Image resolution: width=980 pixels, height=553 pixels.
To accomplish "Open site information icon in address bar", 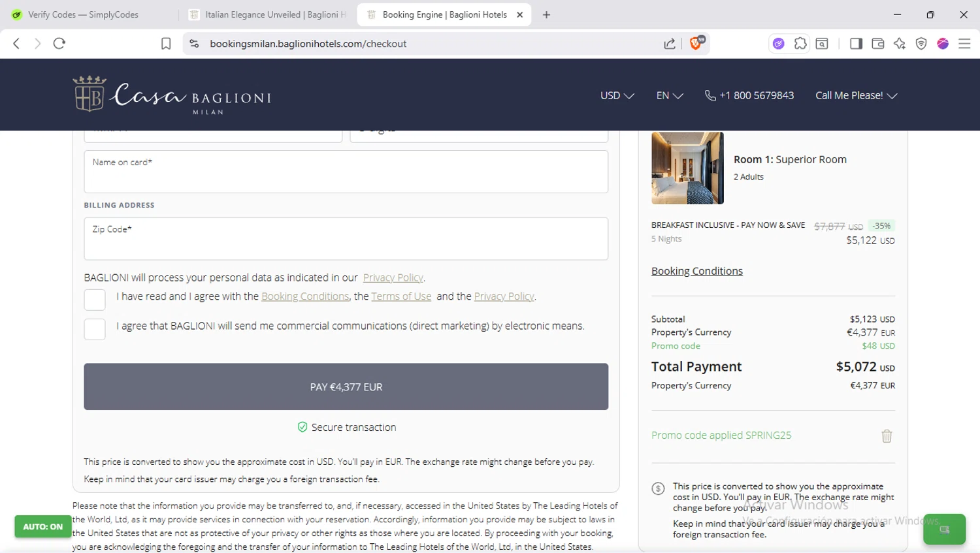I will coord(194,44).
